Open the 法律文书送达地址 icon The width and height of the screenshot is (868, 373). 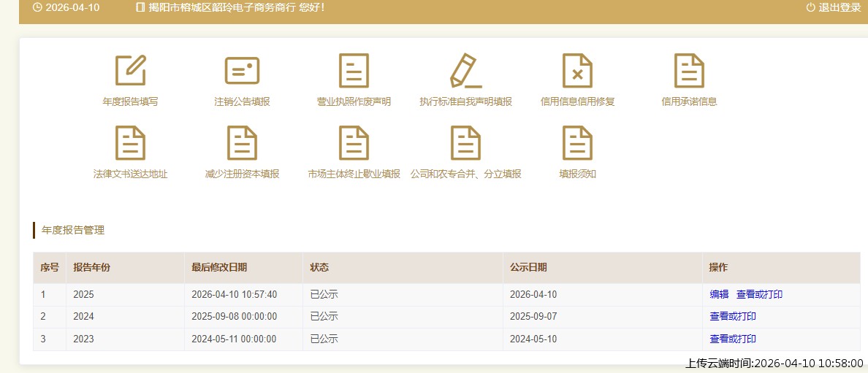pos(130,143)
